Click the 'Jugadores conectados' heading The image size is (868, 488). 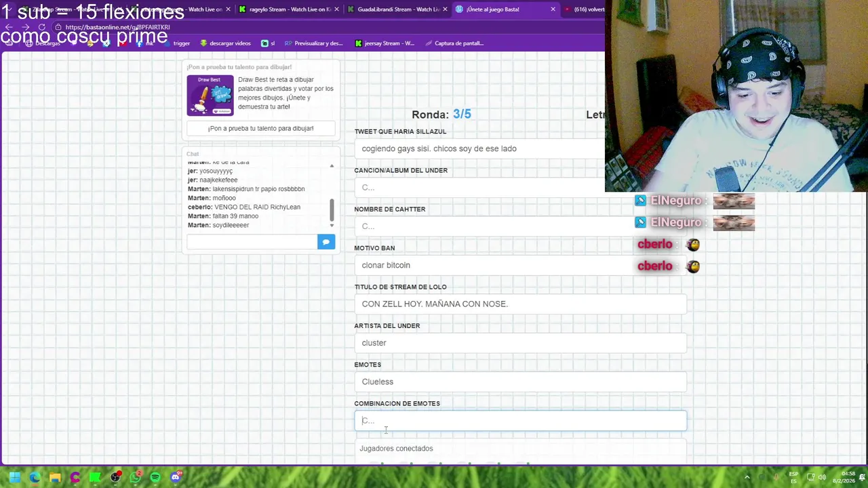(396, 448)
